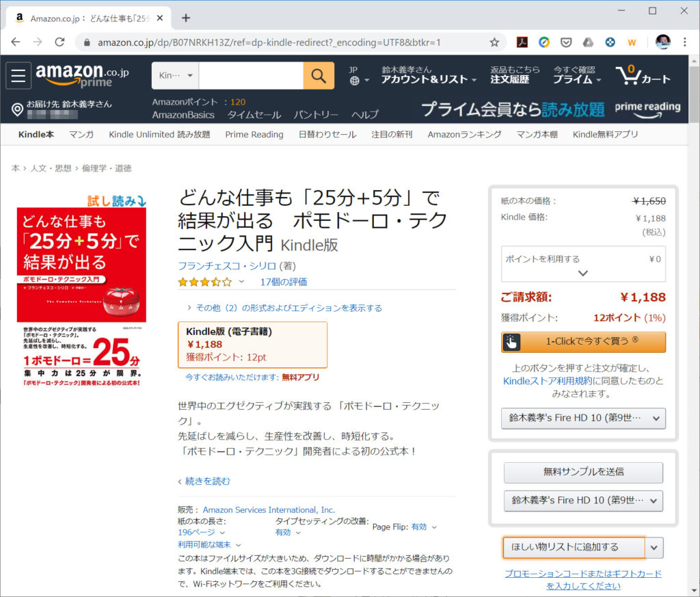The image size is (700, 597).
Task: Select the Kindle版 (電子書籍) format box
Action: [x=252, y=345]
